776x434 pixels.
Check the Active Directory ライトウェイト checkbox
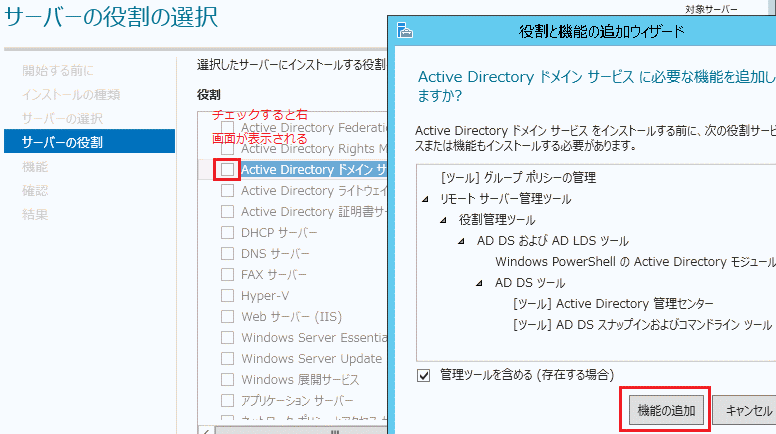tap(227, 191)
